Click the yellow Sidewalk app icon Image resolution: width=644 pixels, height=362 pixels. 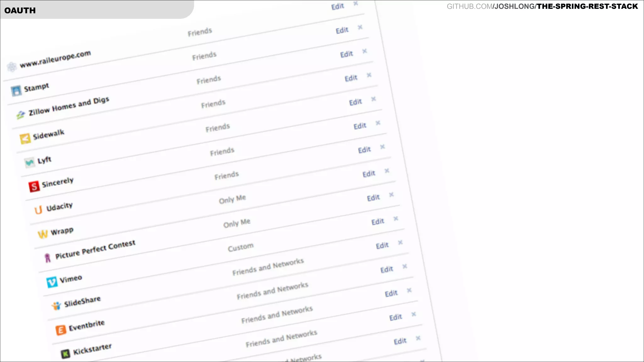pyautogui.click(x=25, y=138)
